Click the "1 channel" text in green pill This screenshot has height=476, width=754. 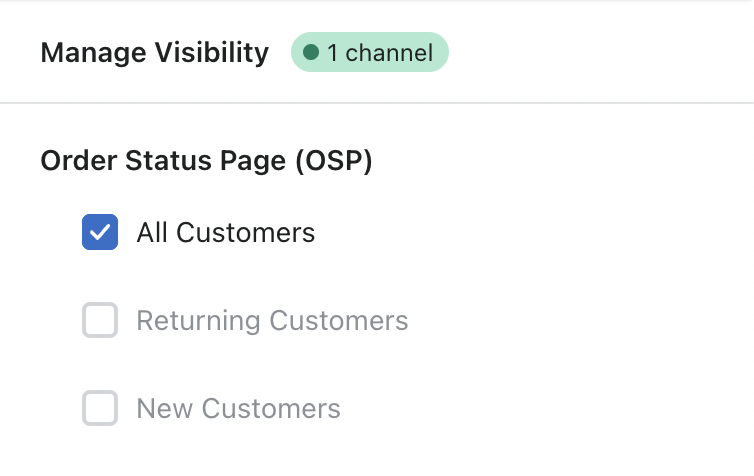pos(380,53)
